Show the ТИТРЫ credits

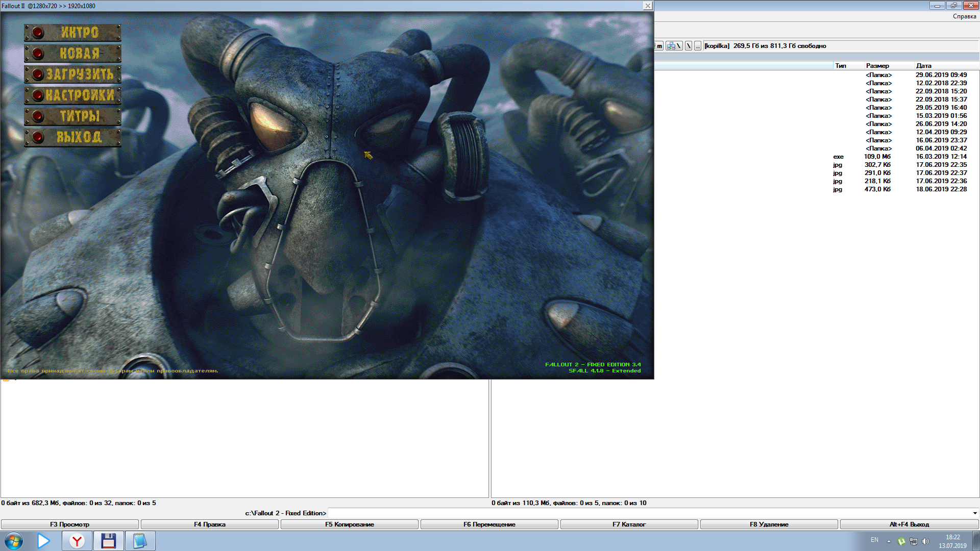click(72, 116)
